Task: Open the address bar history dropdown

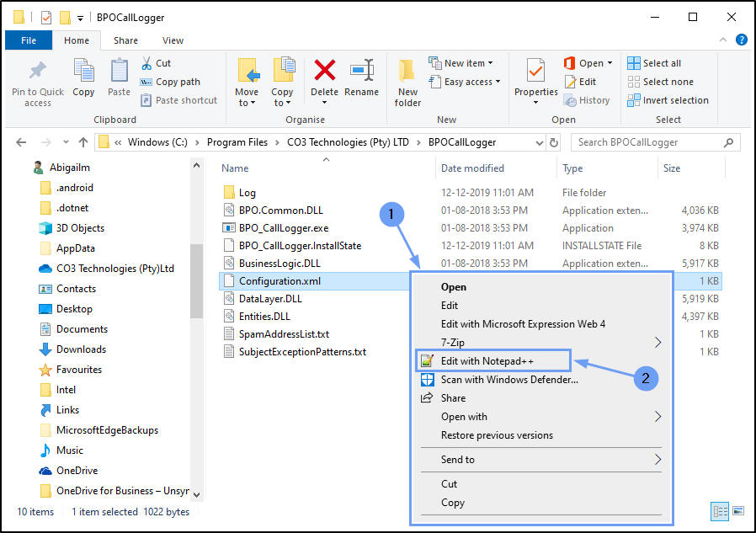Action: (x=540, y=142)
